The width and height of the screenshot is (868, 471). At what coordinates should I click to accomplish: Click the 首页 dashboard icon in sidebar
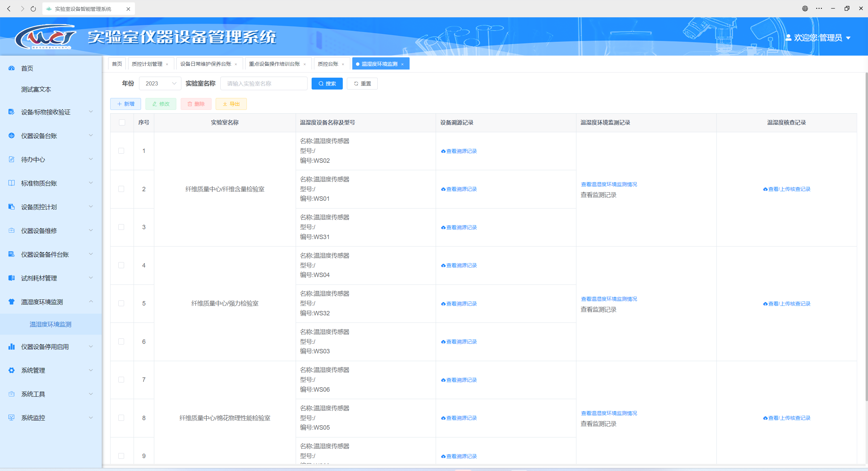point(12,68)
